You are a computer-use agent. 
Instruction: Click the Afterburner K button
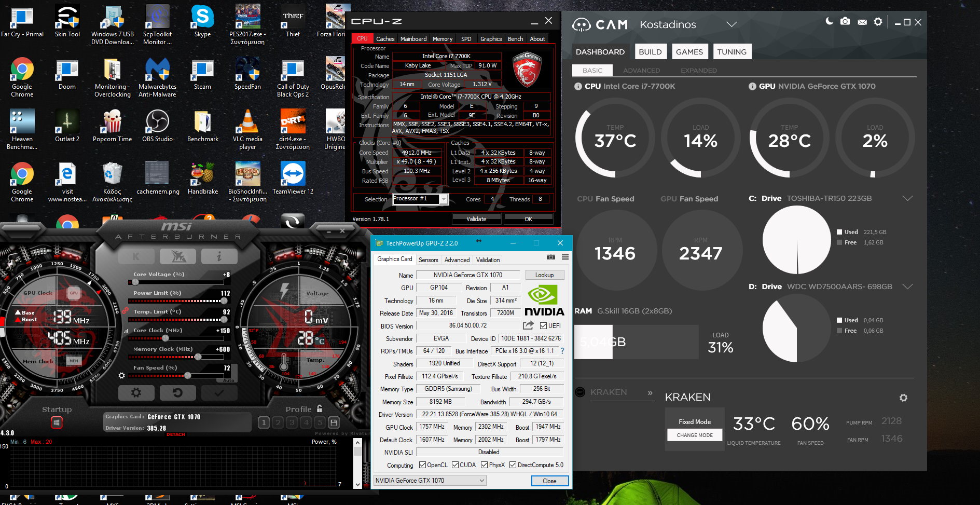136,256
